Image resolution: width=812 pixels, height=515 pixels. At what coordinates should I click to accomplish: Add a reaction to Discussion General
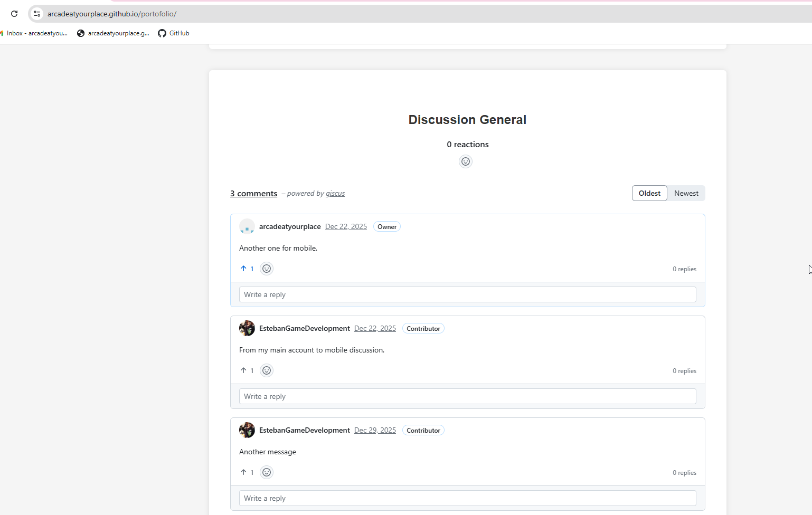pyautogui.click(x=465, y=161)
